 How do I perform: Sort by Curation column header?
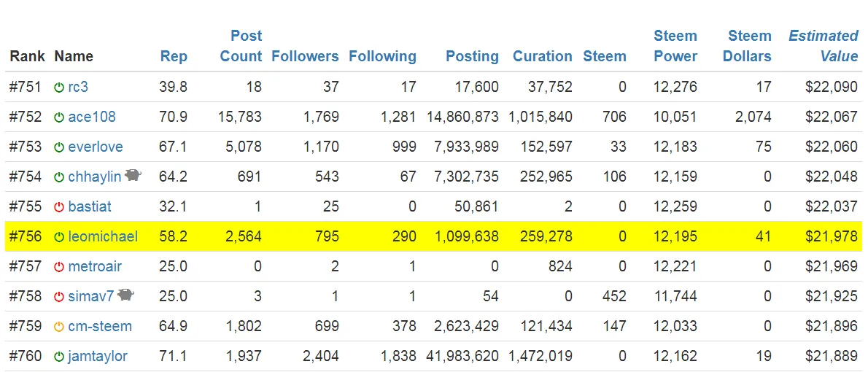tap(543, 56)
